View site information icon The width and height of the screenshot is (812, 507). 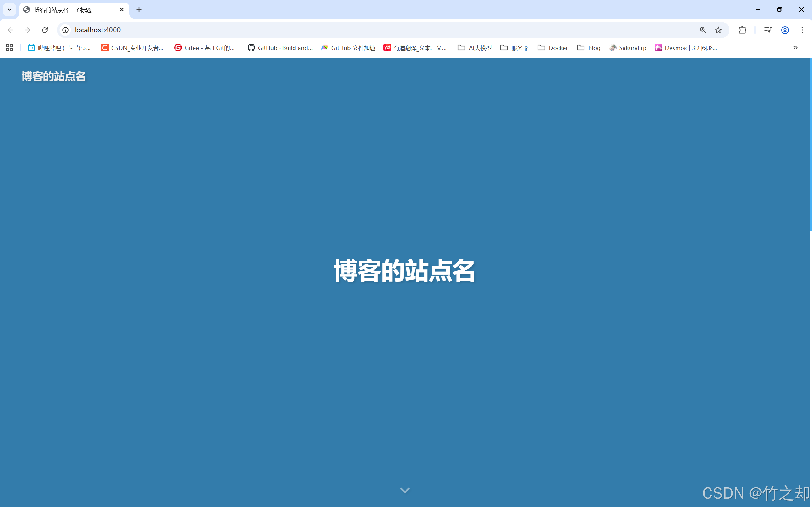(65, 30)
